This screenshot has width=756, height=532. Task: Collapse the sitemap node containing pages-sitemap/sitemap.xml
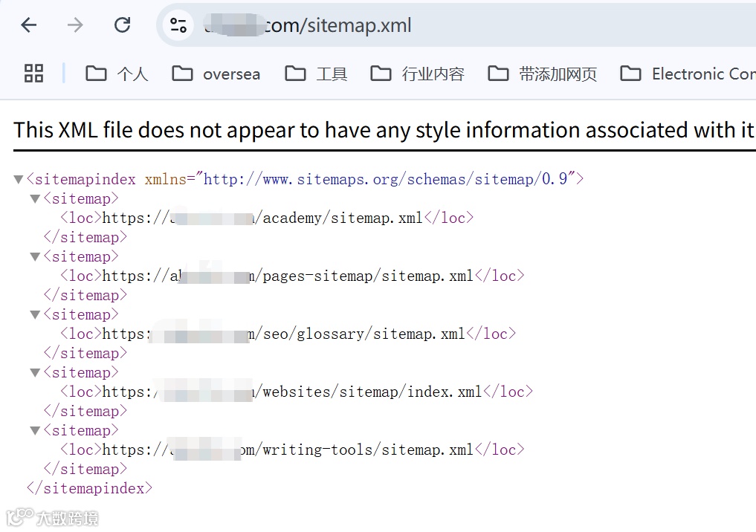pos(35,257)
